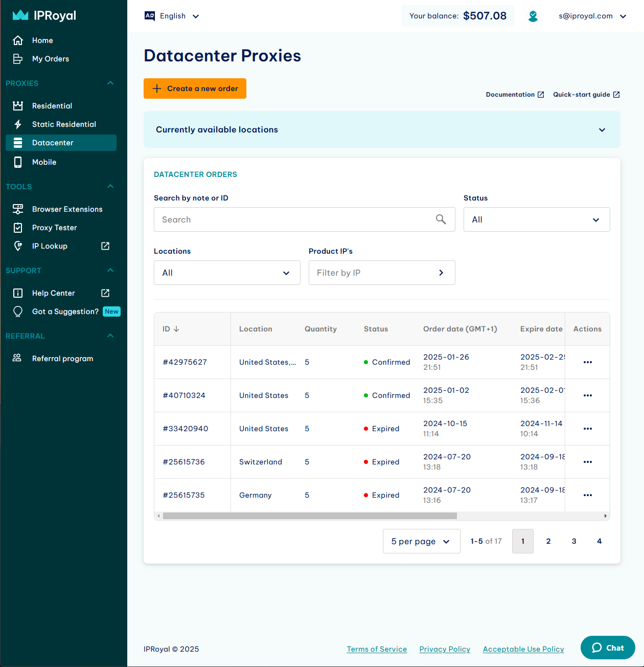This screenshot has height=667, width=644.
Task: Click the Datacenter server stack icon
Action: 18,143
